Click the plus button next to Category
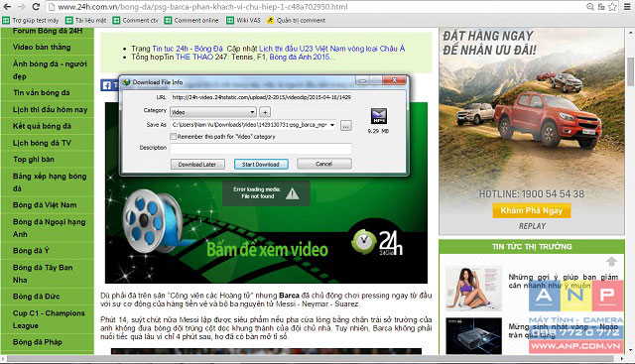This screenshot has height=364, width=635. (x=265, y=112)
